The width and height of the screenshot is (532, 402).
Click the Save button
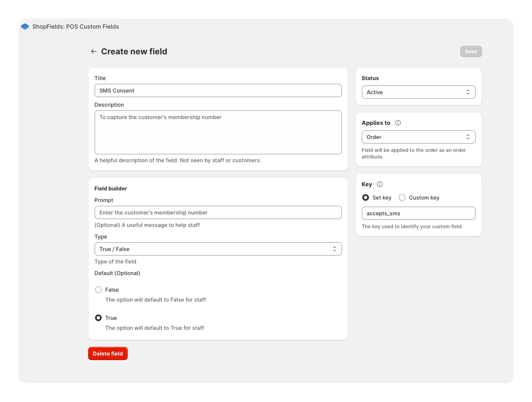pos(471,51)
